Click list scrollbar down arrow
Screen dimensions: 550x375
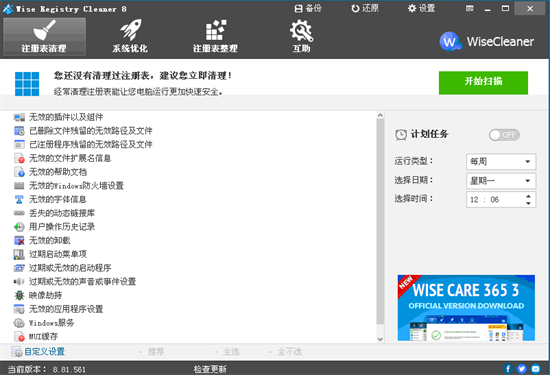[380, 339]
